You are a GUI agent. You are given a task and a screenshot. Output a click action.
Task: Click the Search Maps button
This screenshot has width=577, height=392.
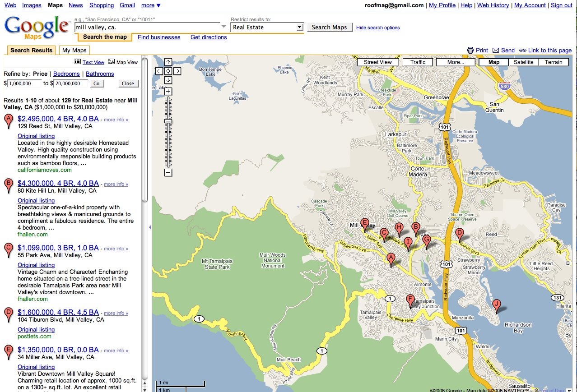click(x=330, y=27)
